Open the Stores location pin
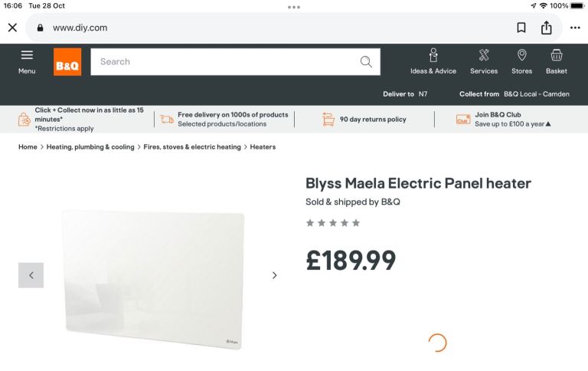 click(521, 56)
